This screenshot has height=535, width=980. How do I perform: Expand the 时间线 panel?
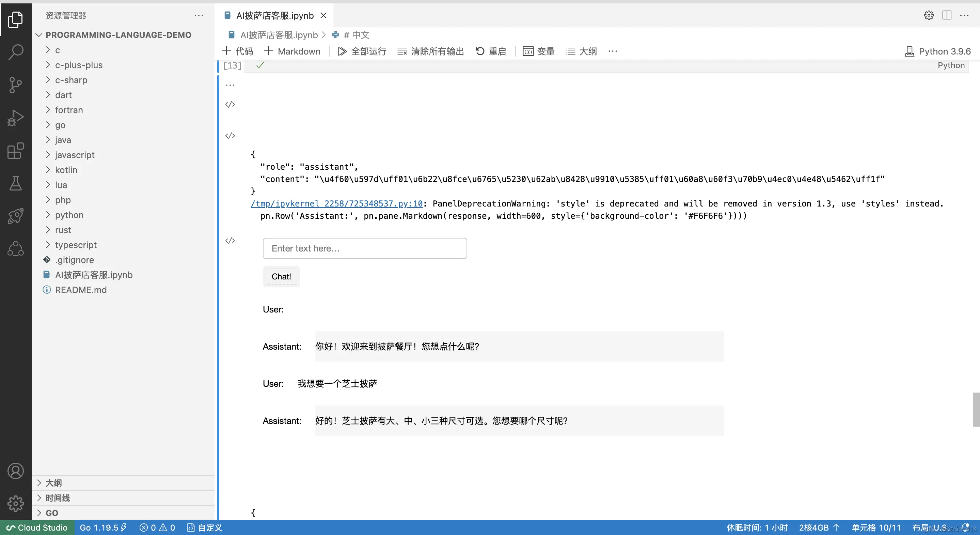(58, 498)
